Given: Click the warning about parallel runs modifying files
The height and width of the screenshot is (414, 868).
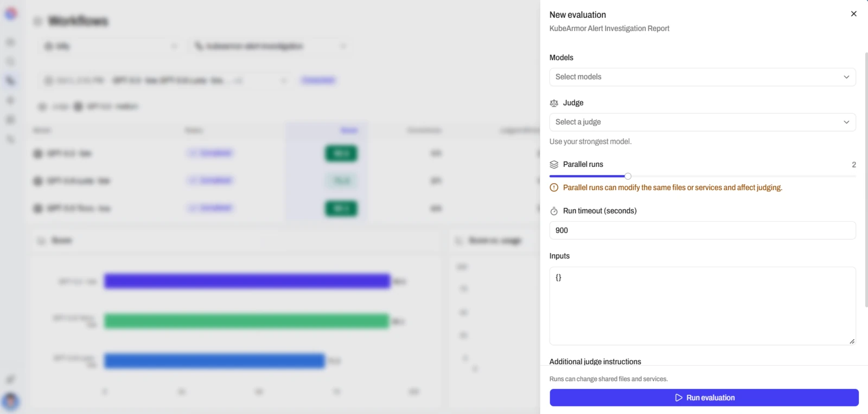Looking at the screenshot, I should coord(673,187).
